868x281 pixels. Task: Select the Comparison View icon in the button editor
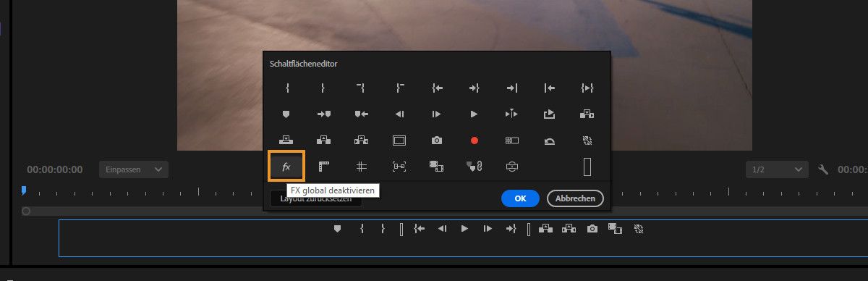click(437, 167)
